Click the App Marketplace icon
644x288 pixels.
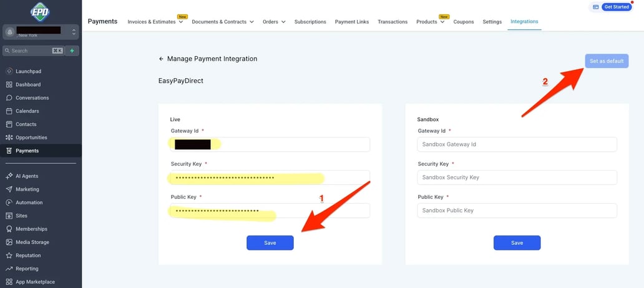9,282
